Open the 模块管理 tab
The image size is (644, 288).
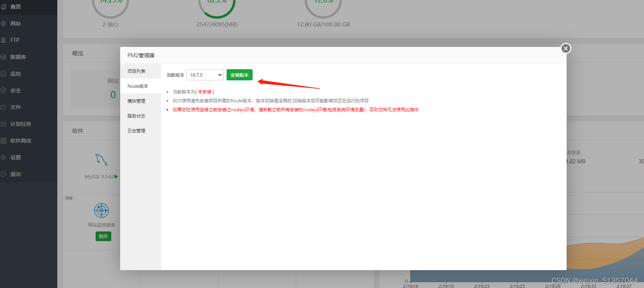(141, 101)
